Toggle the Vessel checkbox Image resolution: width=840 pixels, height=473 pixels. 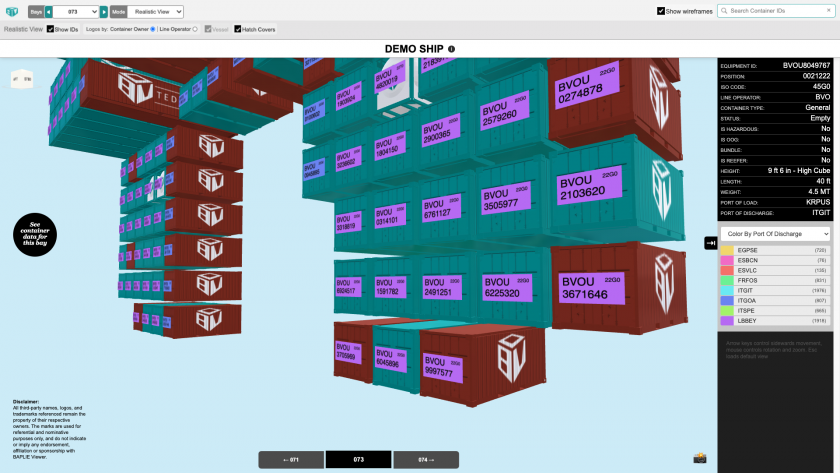(208, 29)
